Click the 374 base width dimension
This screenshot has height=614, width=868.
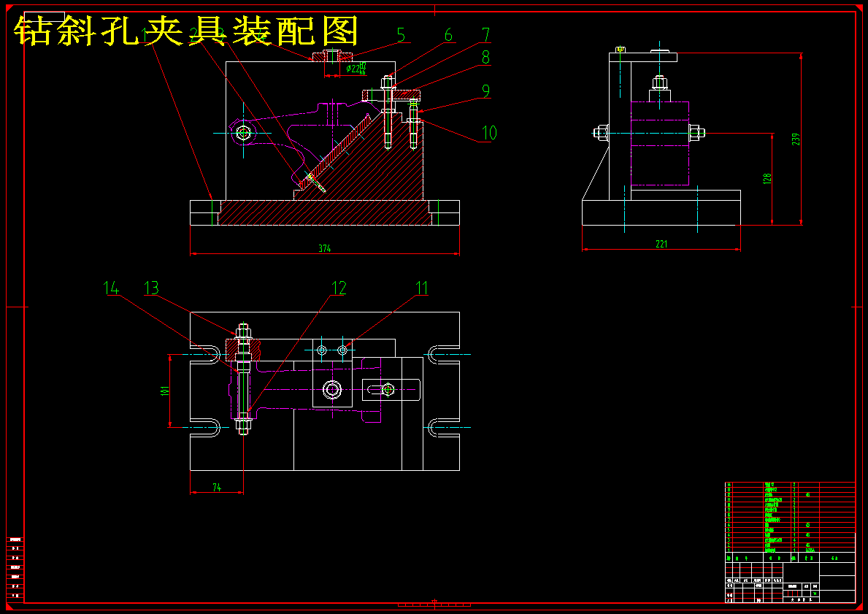tap(324, 248)
